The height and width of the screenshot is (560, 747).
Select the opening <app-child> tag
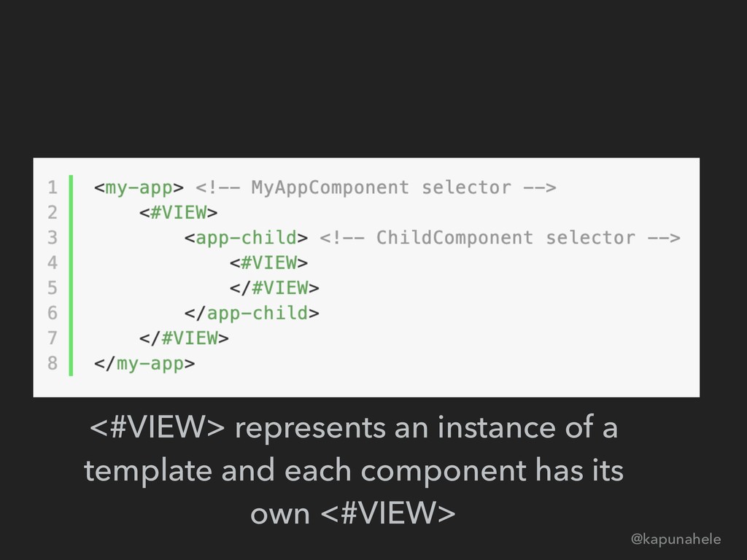tap(244, 238)
